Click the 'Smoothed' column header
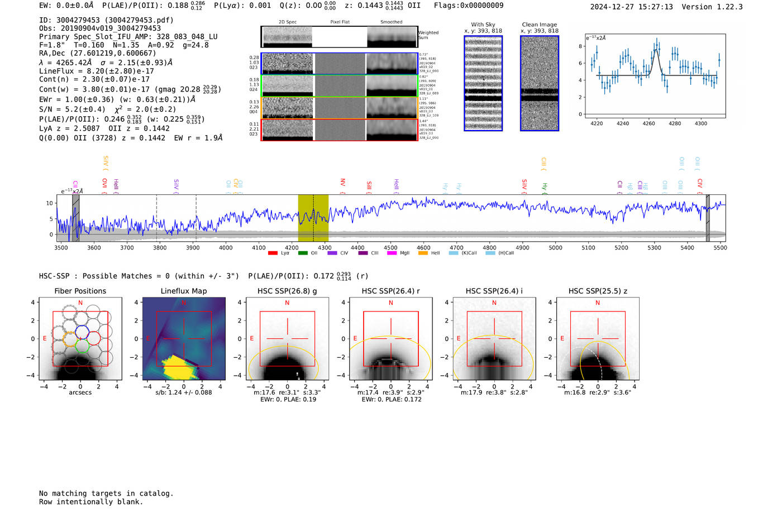The width and height of the screenshot is (782, 532). pyautogui.click(x=392, y=22)
